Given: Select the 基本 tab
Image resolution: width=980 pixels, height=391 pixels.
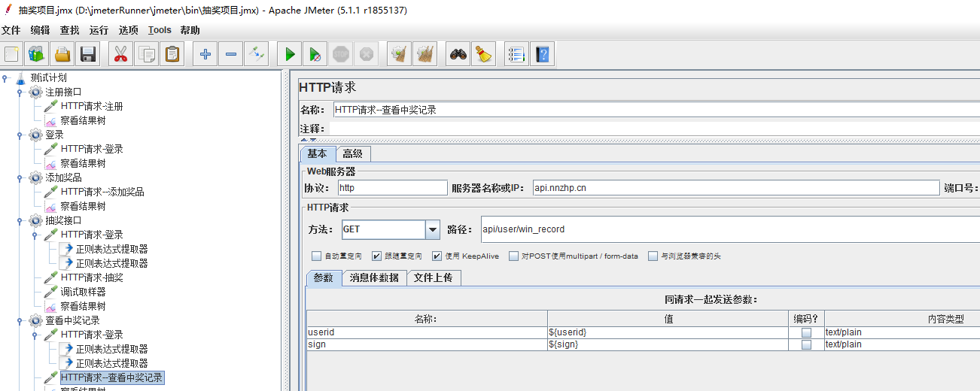Looking at the screenshot, I should coord(318,153).
